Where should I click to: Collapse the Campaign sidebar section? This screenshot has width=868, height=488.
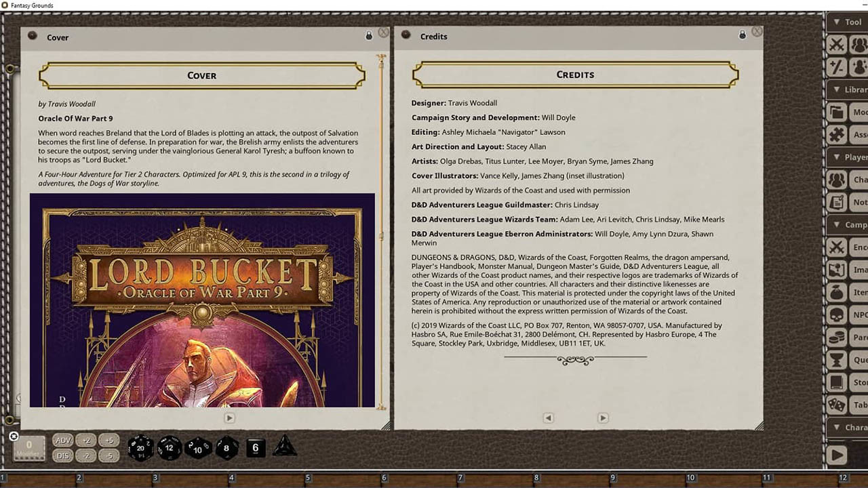[835, 224]
